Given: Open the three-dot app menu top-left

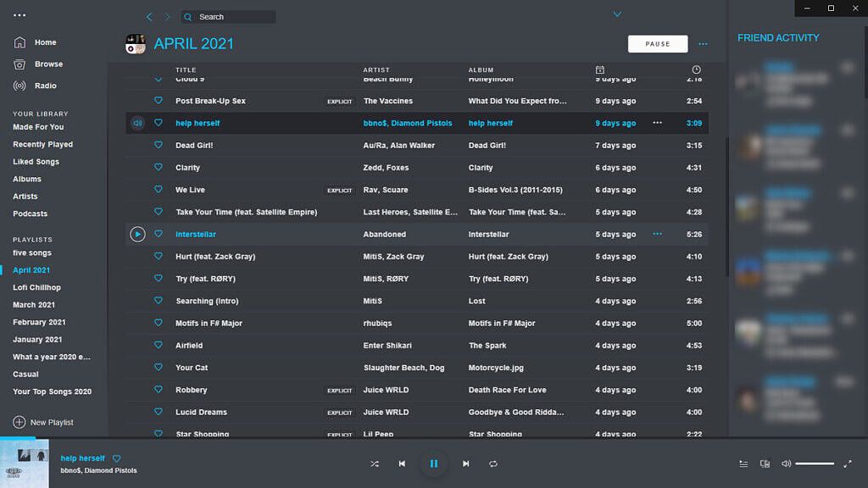Looking at the screenshot, I should 19,15.
